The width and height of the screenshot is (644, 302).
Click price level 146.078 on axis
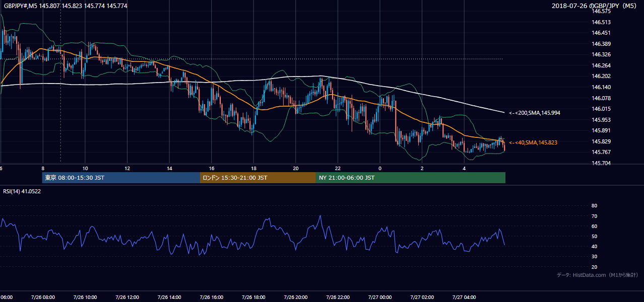pyautogui.click(x=602, y=98)
